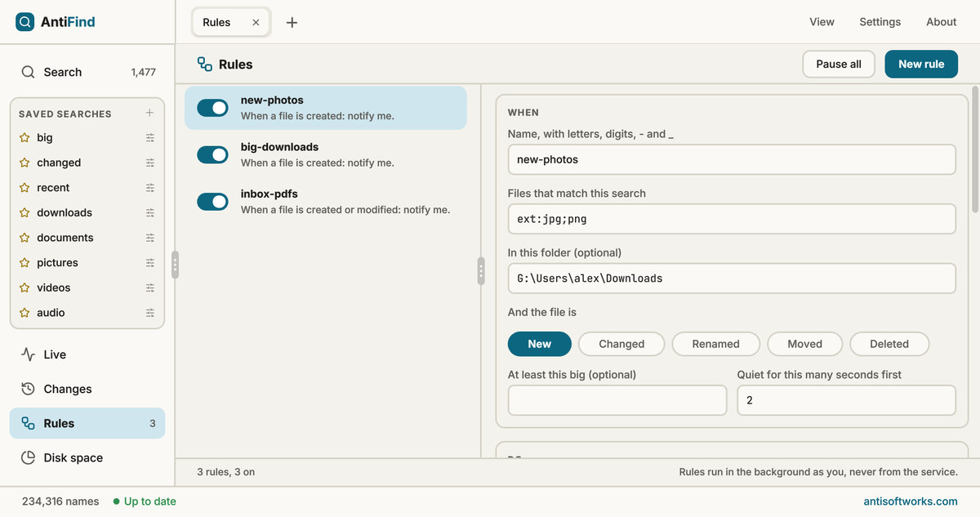Click the AntiFind logo icon

[25, 22]
